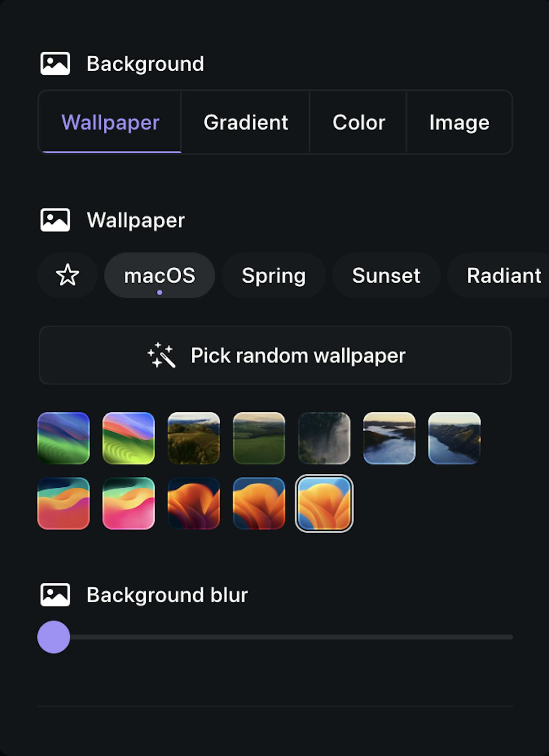Switch to Radiant wallpaper category

point(504,275)
